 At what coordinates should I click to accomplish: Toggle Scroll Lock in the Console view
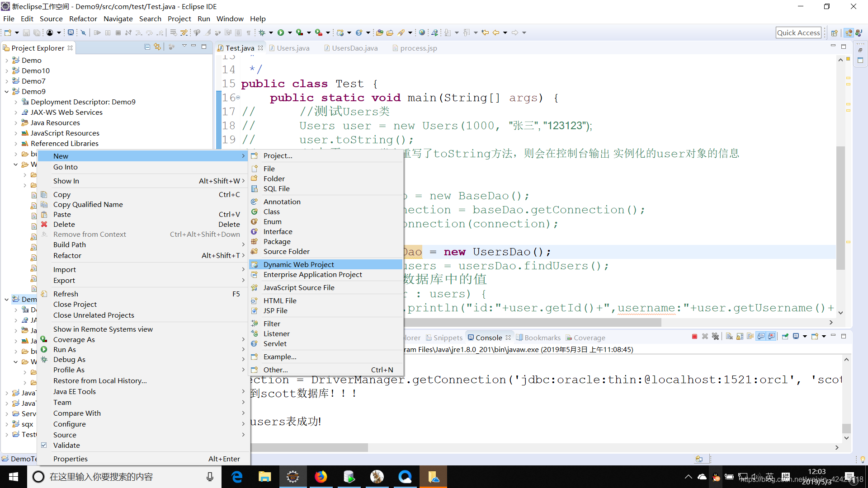point(739,337)
